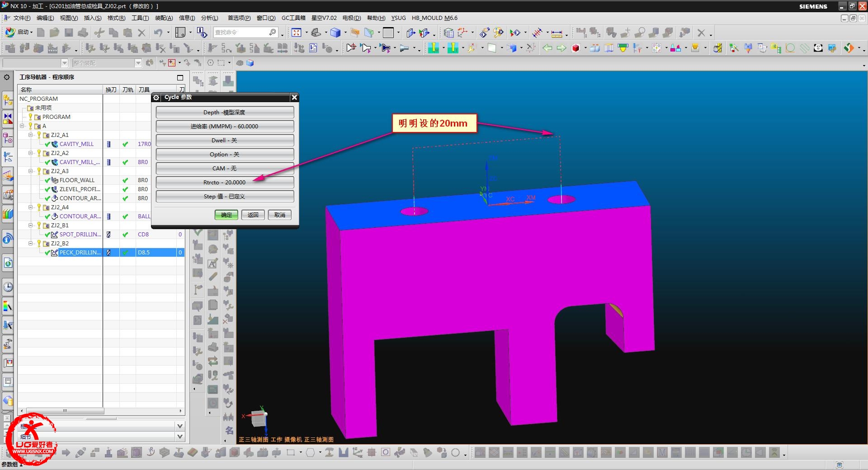The image size is (868, 470).
Task: Click the Undo arrow icon
Action: (x=158, y=33)
